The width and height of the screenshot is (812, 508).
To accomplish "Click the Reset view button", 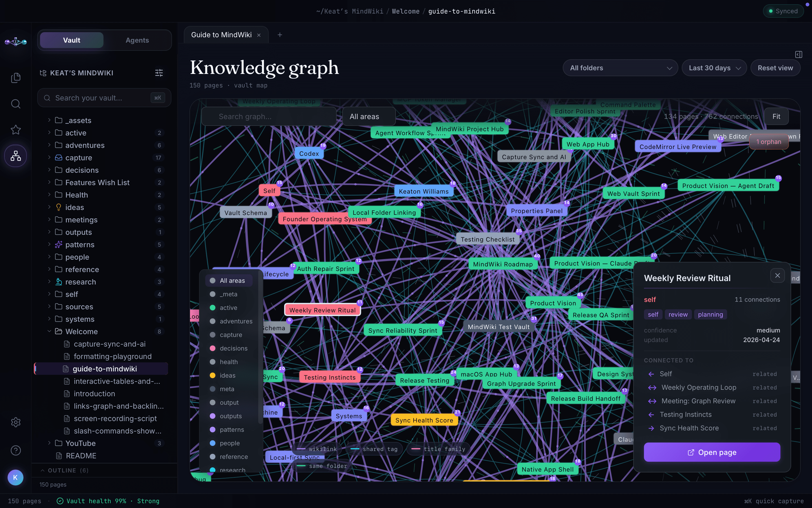I will (x=775, y=68).
